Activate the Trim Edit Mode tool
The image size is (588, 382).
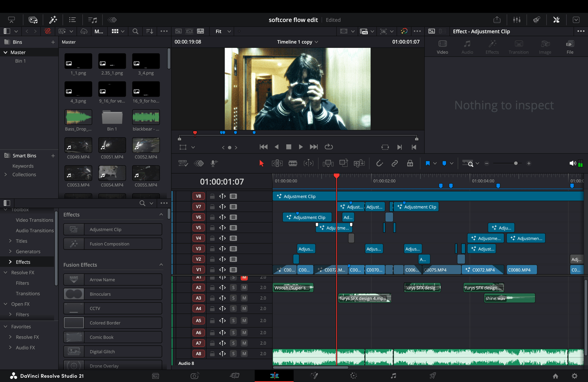point(277,164)
